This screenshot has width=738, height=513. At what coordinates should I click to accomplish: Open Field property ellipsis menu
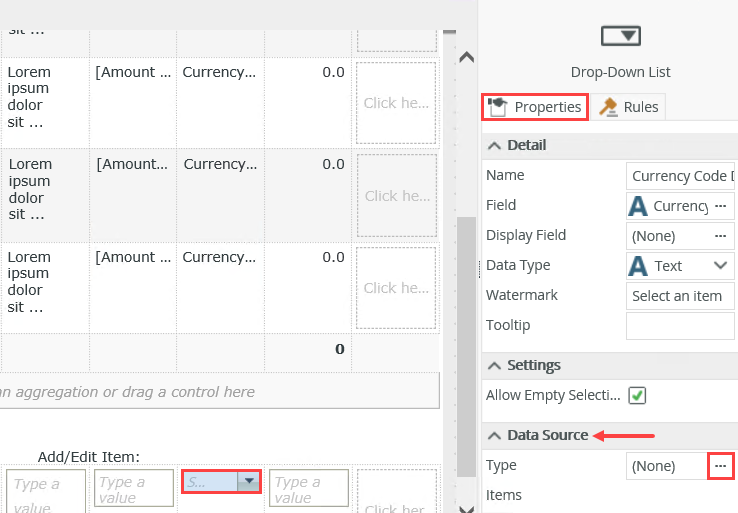pos(721,206)
